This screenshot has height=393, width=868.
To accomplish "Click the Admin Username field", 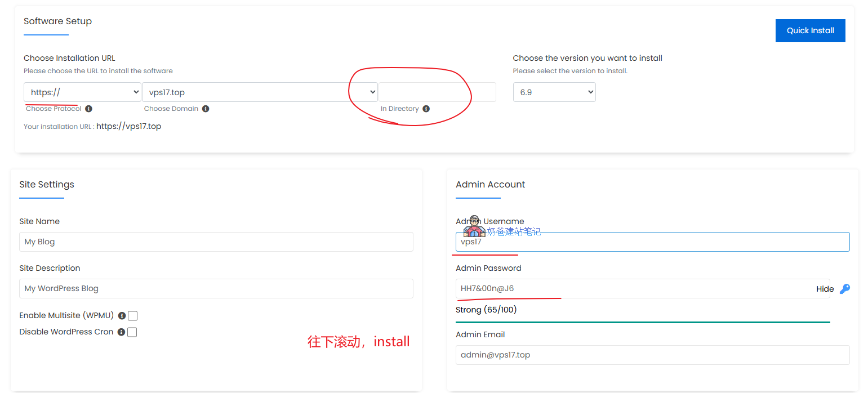I will tap(652, 242).
